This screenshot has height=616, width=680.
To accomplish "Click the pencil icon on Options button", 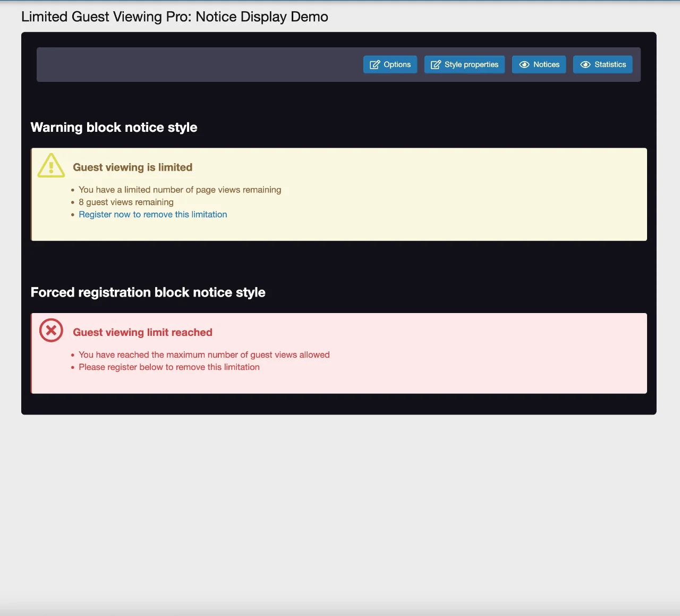I will pyautogui.click(x=375, y=65).
